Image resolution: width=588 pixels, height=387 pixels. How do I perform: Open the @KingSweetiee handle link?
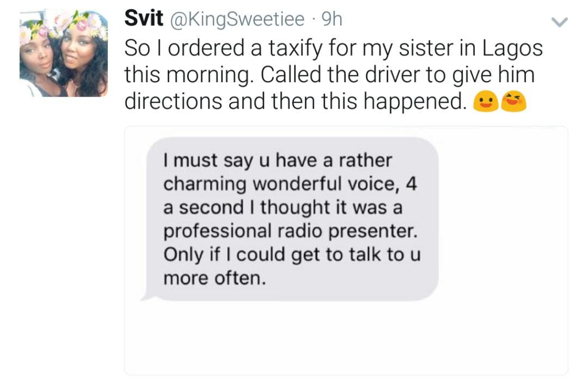pos(237,19)
